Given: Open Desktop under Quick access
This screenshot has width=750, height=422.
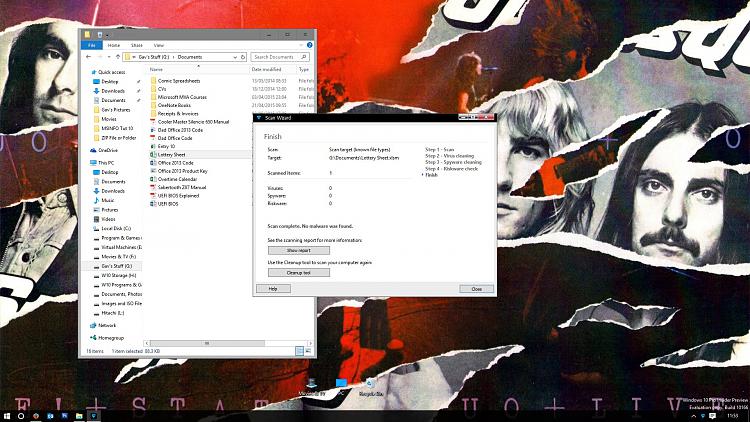Looking at the screenshot, I should (110, 81).
